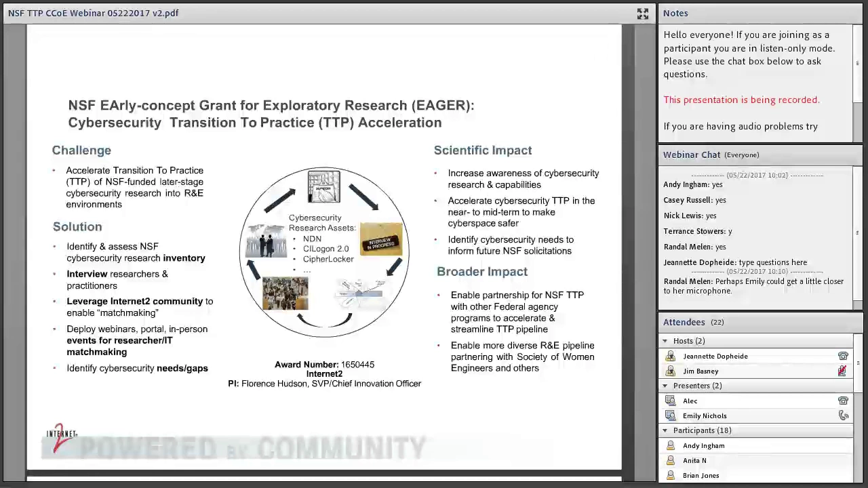Click the 'If you are having audio problems' note
Viewport: 868px width, 488px height.
tap(741, 126)
